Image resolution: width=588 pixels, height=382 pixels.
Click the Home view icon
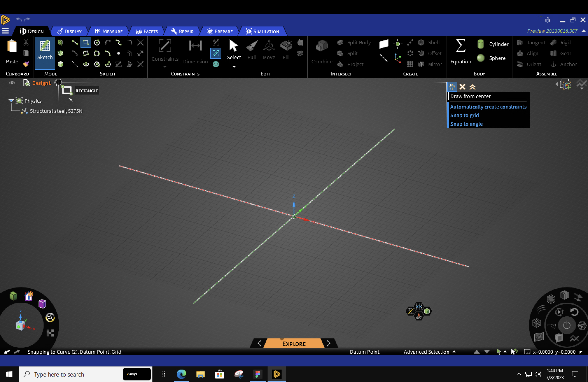point(29,296)
